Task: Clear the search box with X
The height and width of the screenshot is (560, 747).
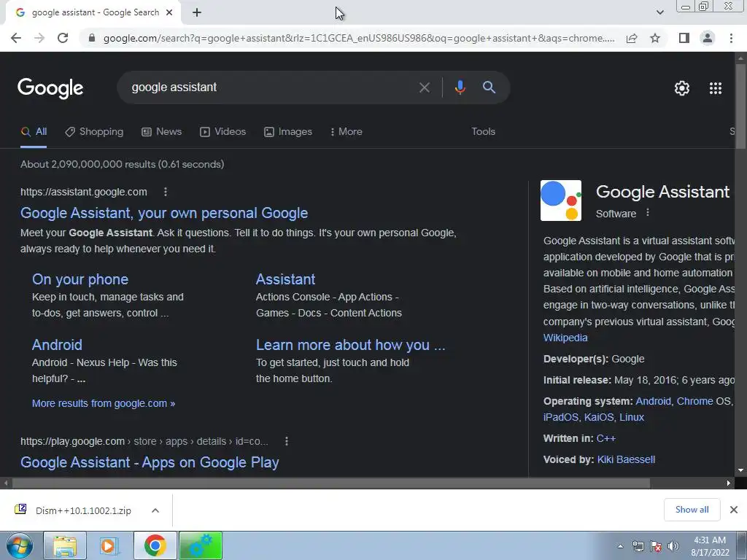Action: tap(424, 87)
